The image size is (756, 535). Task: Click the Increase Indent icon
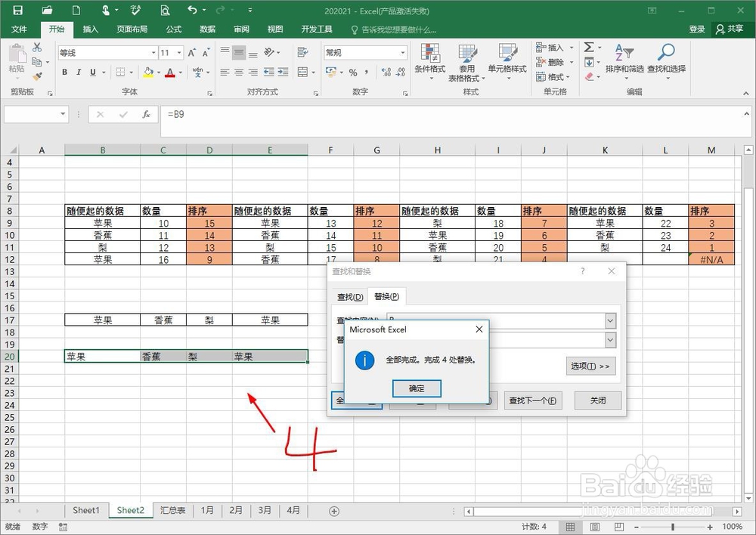click(x=283, y=73)
